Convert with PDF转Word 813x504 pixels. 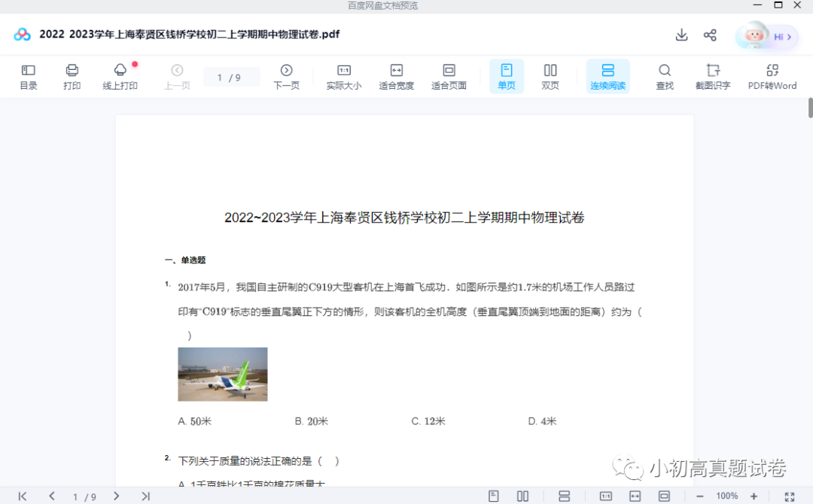click(772, 77)
